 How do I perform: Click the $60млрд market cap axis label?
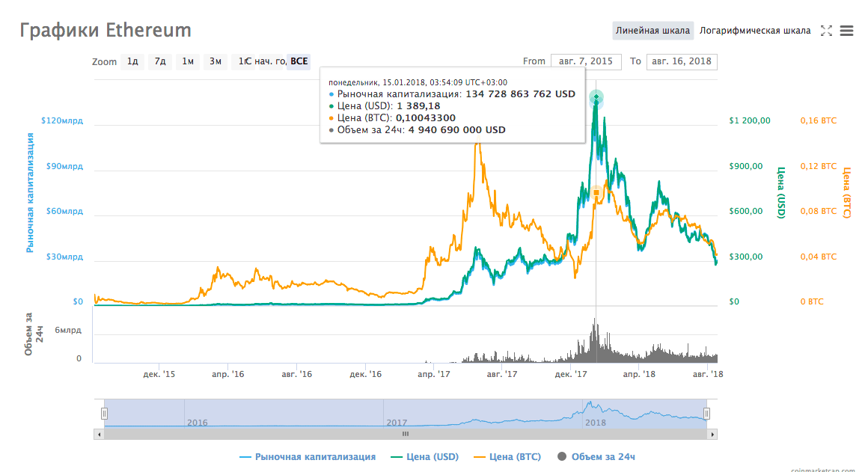65,212
